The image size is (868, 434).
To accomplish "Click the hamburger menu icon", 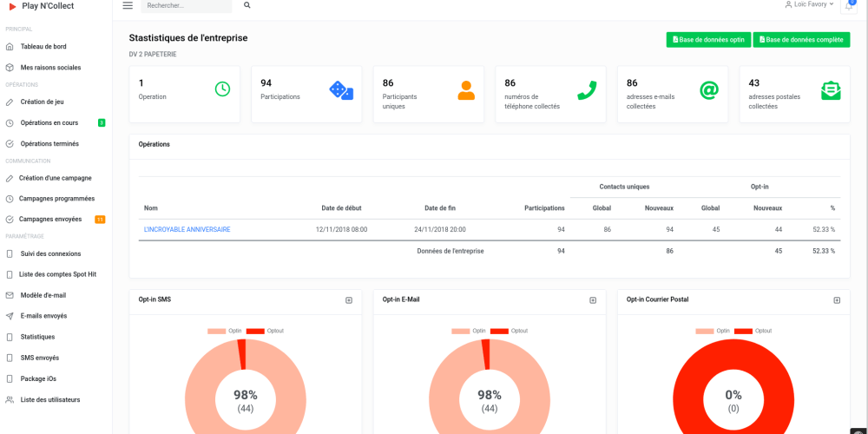I will [x=128, y=5].
